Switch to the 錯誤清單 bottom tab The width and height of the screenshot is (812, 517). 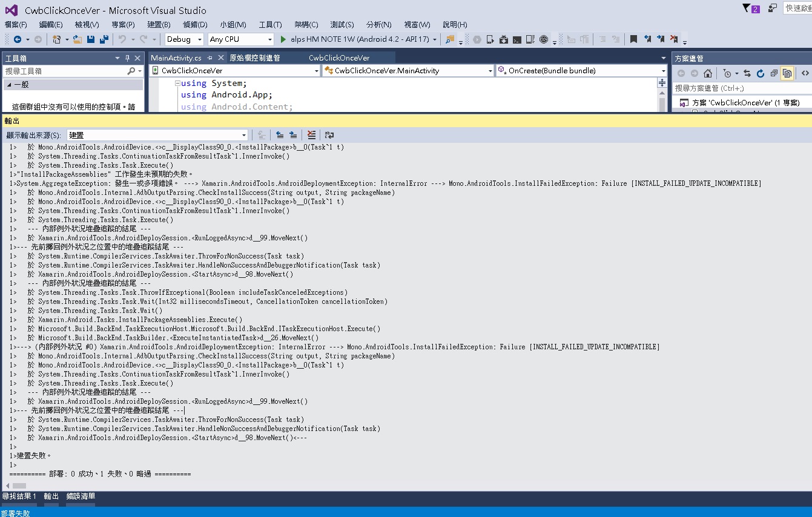(x=81, y=496)
